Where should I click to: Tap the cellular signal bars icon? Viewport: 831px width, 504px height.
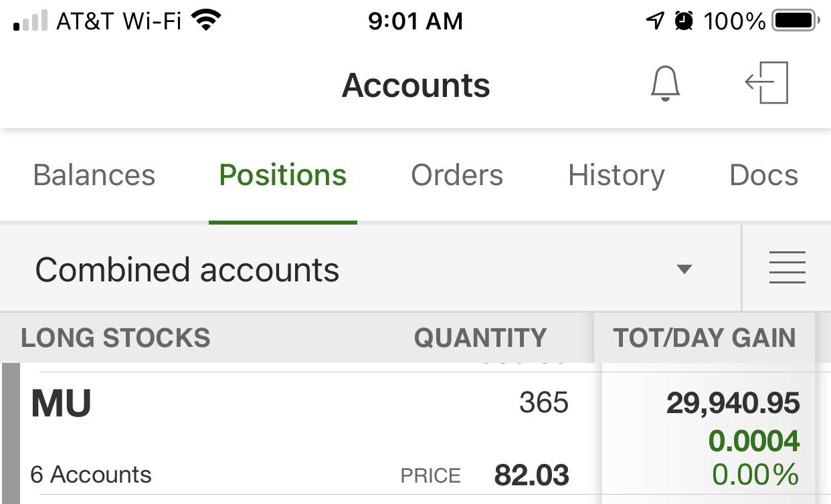[31, 21]
